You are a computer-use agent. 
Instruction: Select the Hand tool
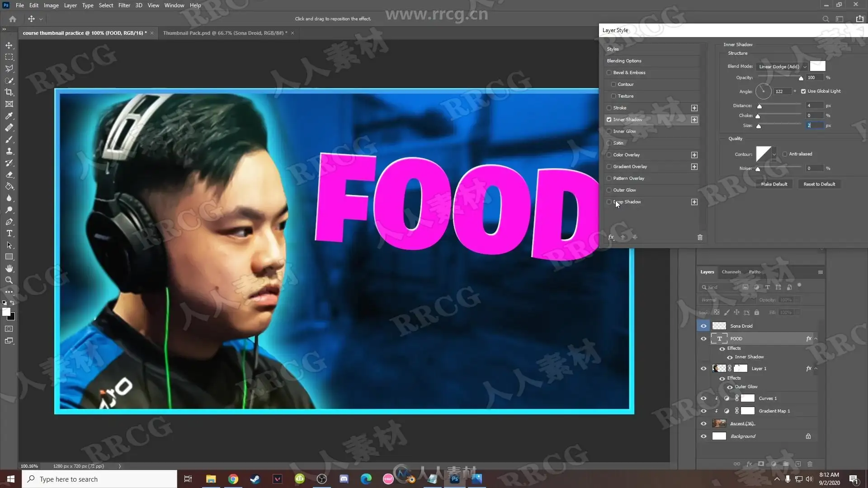tap(9, 269)
